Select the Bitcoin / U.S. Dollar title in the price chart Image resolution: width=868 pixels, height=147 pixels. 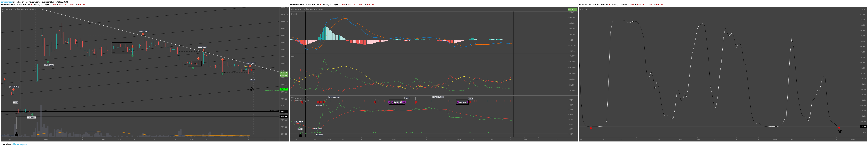(x=18, y=9)
